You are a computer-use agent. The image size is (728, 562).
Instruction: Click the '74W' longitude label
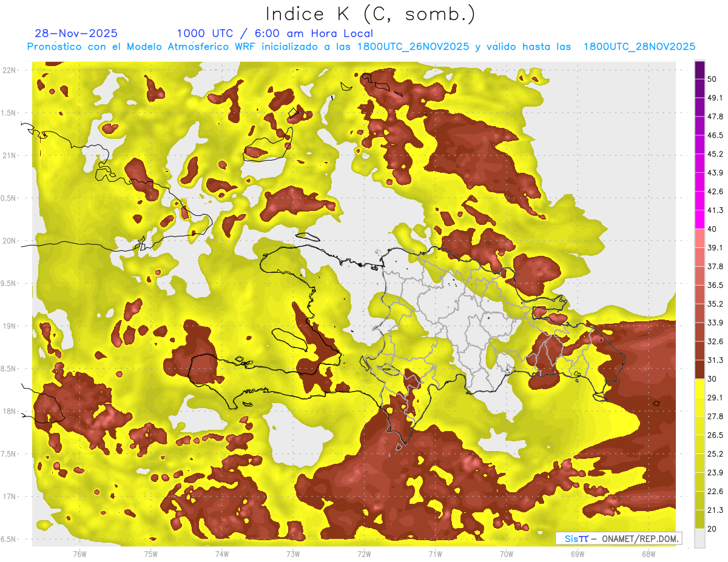(222, 554)
